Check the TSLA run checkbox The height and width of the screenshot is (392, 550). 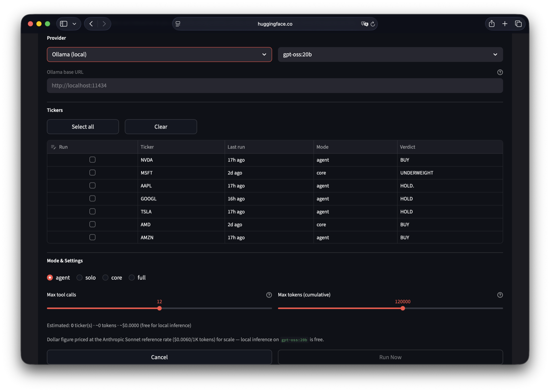pos(92,212)
